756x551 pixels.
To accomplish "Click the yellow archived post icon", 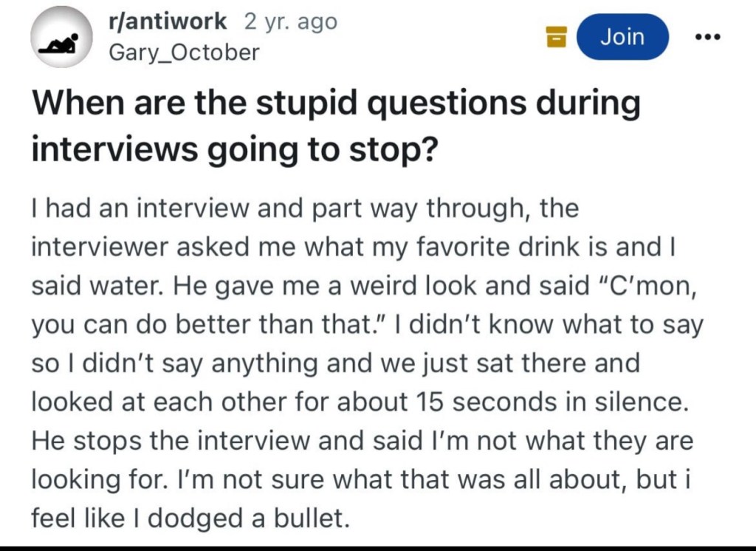I will 555,35.
